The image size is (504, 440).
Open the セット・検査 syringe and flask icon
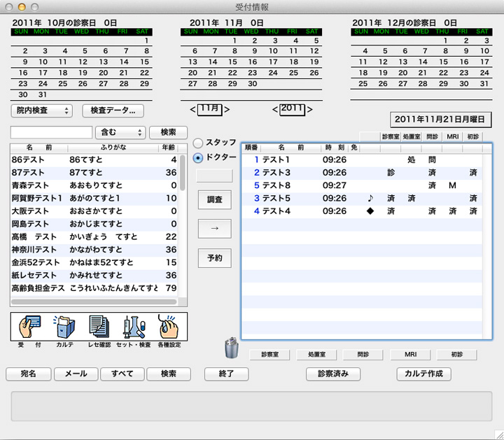[134, 326]
